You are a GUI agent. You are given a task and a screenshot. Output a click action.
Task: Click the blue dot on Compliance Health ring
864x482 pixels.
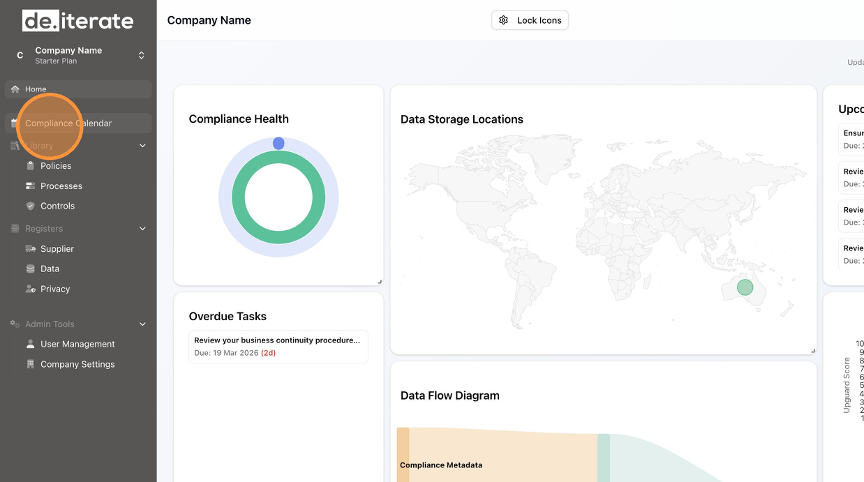279,143
